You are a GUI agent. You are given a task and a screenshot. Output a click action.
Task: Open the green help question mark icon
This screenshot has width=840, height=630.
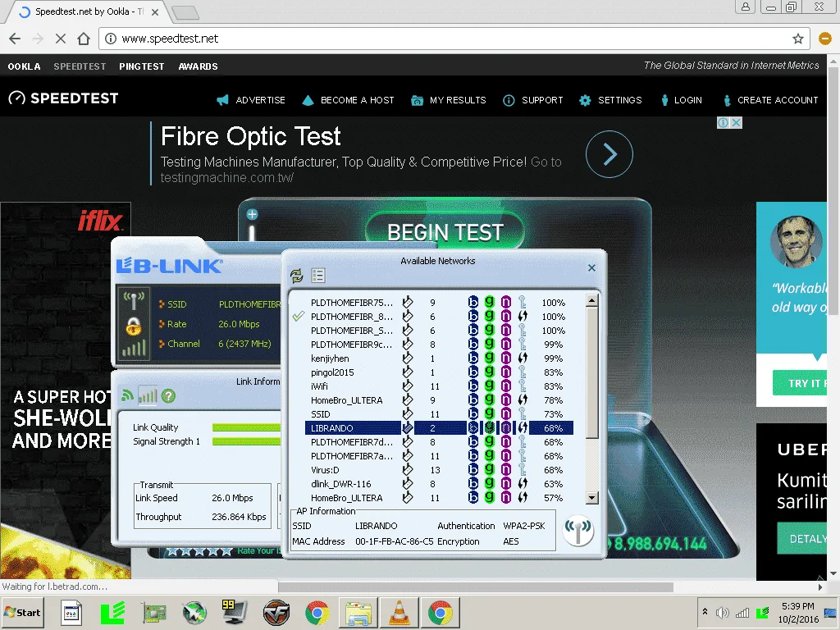pos(168,396)
